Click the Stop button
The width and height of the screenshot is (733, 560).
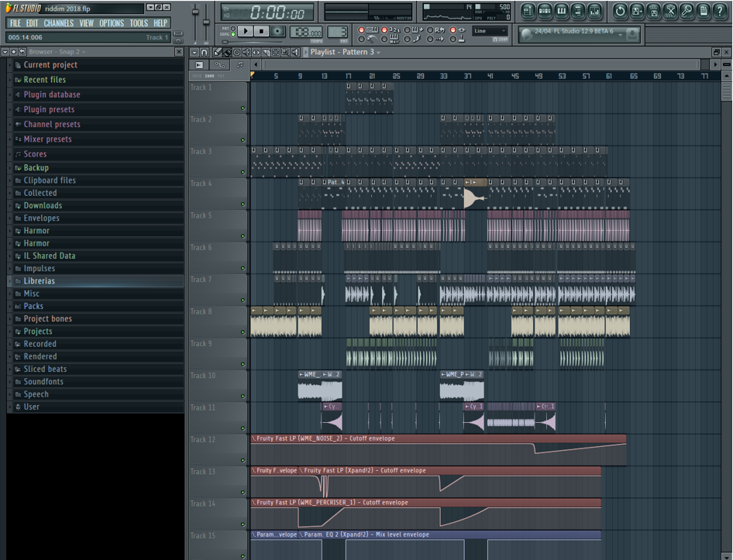(261, 31)
